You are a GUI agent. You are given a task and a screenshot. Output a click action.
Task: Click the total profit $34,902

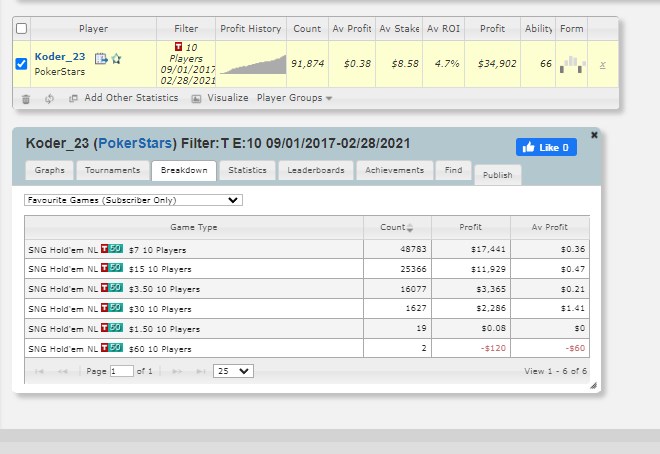(x=497, y=64)
